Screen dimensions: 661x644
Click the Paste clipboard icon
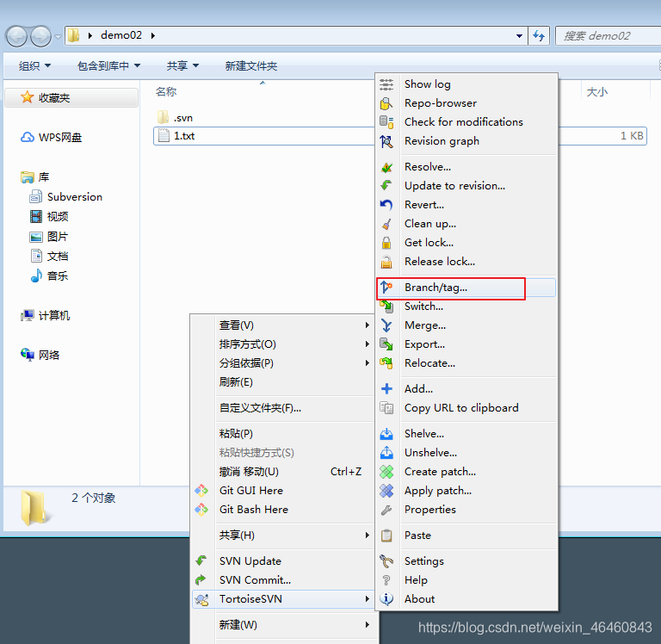(x=386, y=536)
